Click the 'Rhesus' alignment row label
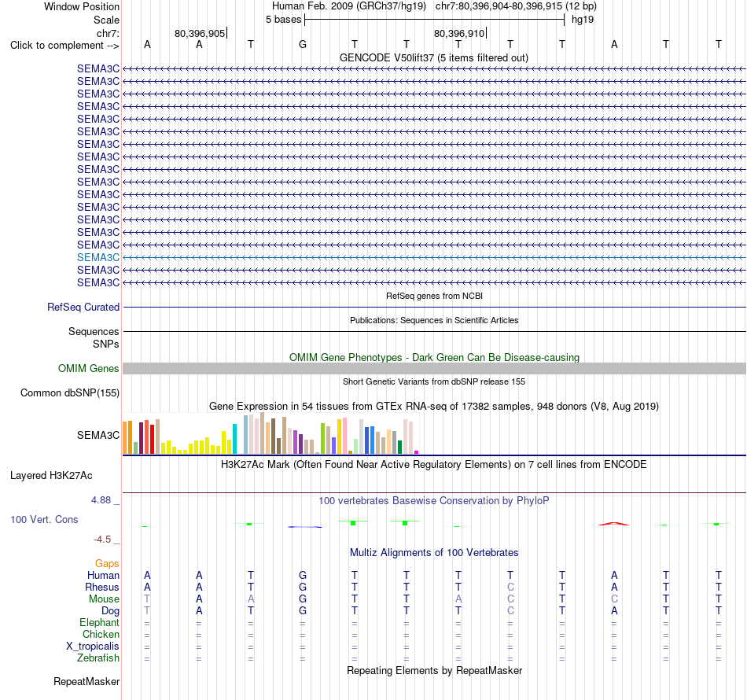The image size is (747, 700). [x=102, y=587]
